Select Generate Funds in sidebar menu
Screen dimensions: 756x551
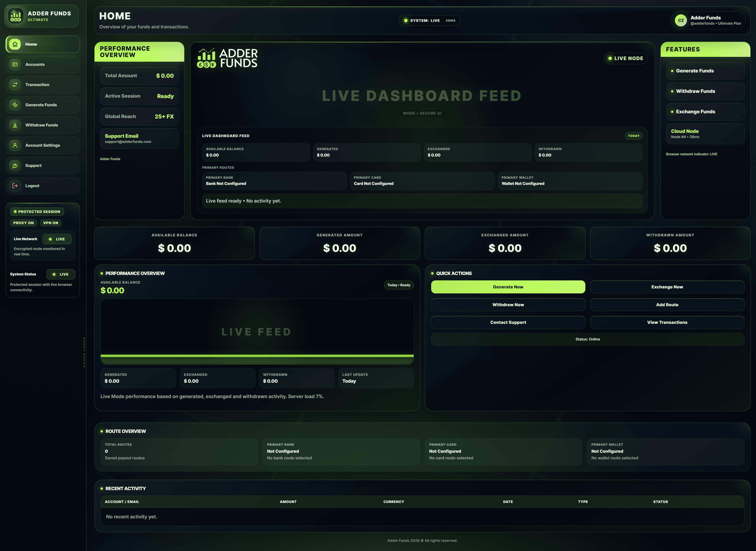pos(43,105)
